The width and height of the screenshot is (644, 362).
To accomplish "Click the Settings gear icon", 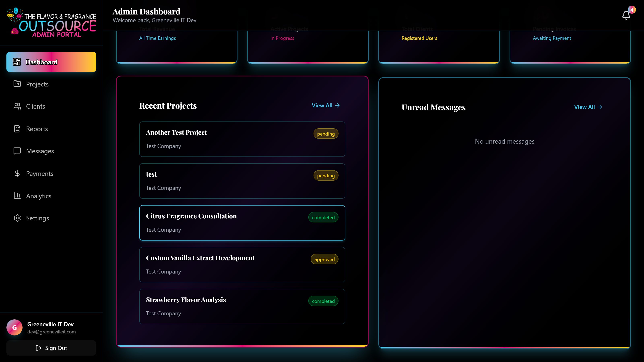I will [17, 218].
